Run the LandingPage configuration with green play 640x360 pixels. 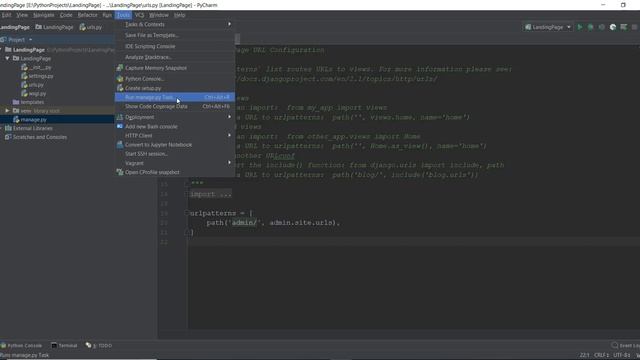[x=580, y=27]
